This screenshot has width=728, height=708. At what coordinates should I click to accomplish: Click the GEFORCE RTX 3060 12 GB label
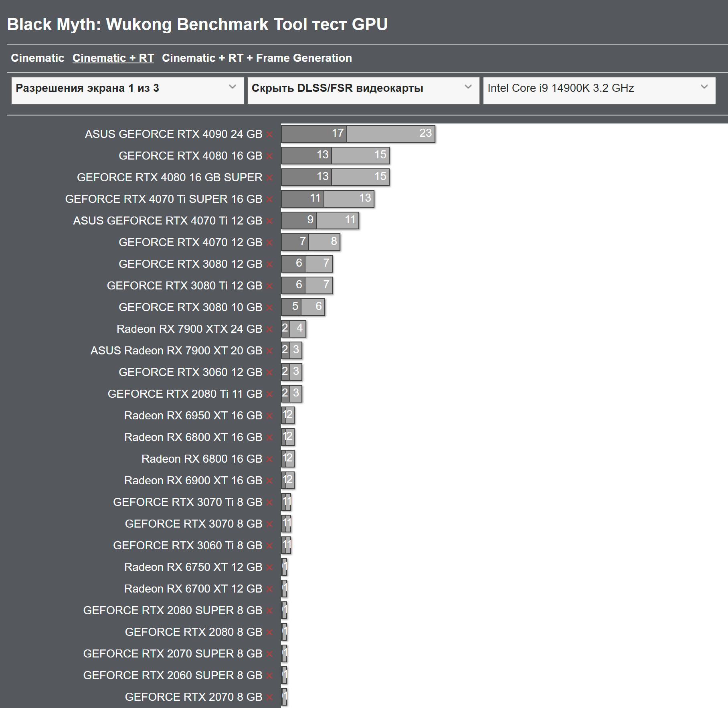click(x=190, y=372)
